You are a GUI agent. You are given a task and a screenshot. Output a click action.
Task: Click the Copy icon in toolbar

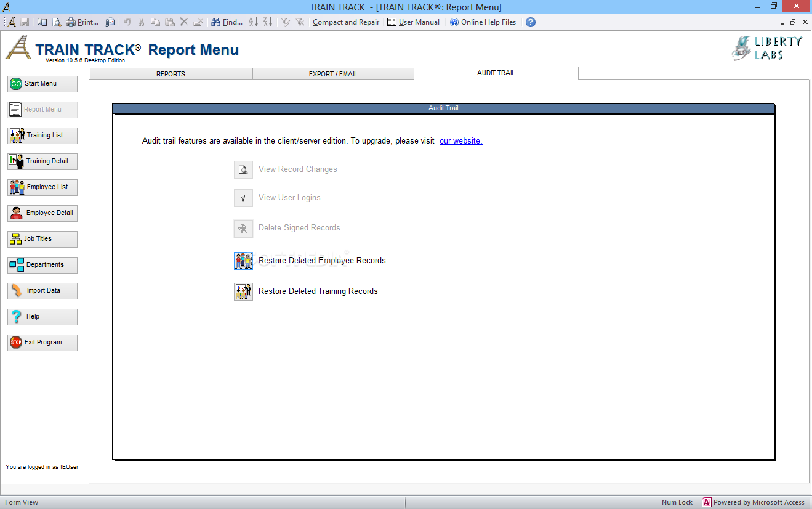pos(156,22)
